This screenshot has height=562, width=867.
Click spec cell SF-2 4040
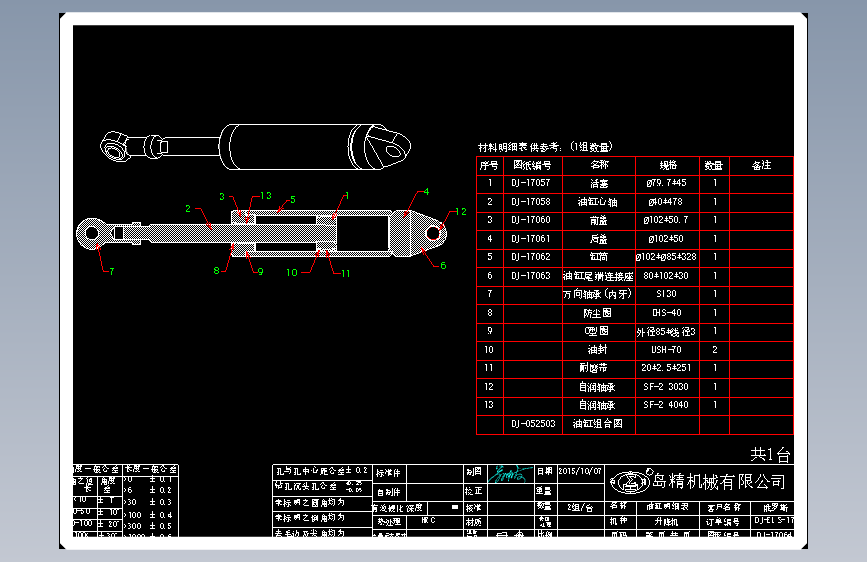[666, 405]
